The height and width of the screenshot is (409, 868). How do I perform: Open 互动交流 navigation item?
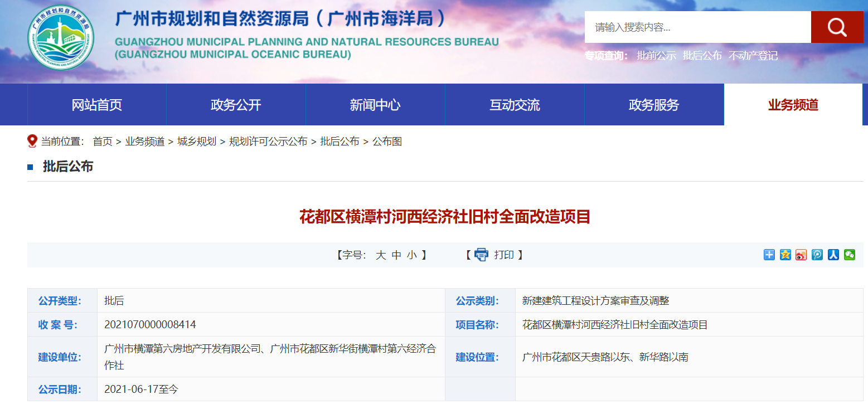pyautogui.click(x=515, y=105)
